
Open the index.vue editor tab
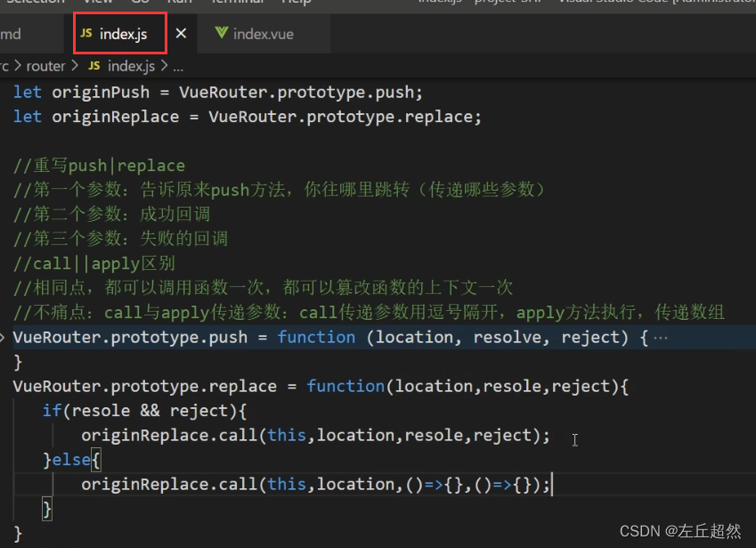click(x=264, y=34)
